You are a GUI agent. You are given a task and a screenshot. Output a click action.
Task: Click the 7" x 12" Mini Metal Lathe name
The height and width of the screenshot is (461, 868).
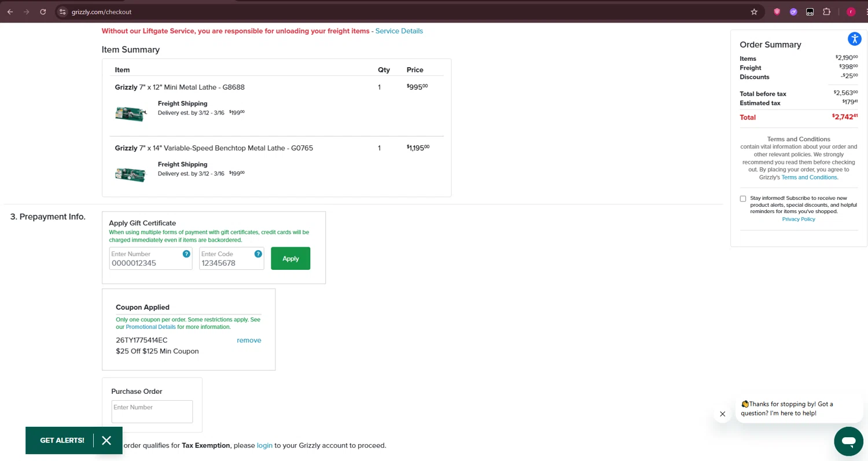pos(180,87)
